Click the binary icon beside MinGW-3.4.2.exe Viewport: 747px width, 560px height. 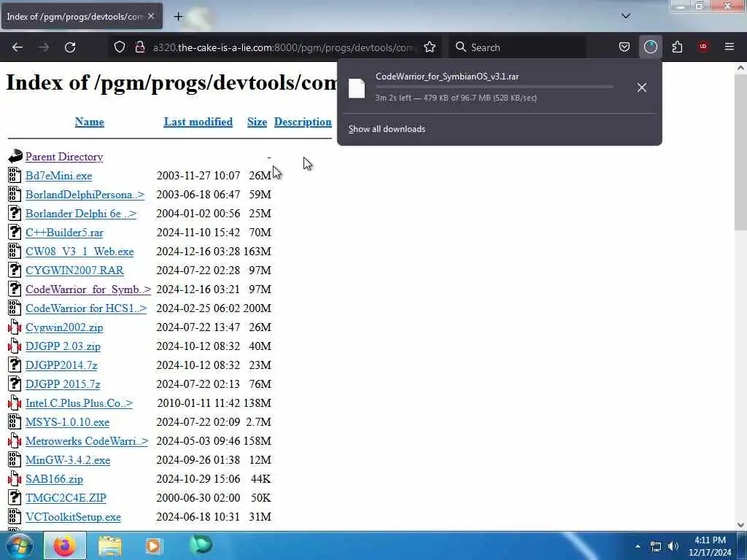click(x=15, y=459)
